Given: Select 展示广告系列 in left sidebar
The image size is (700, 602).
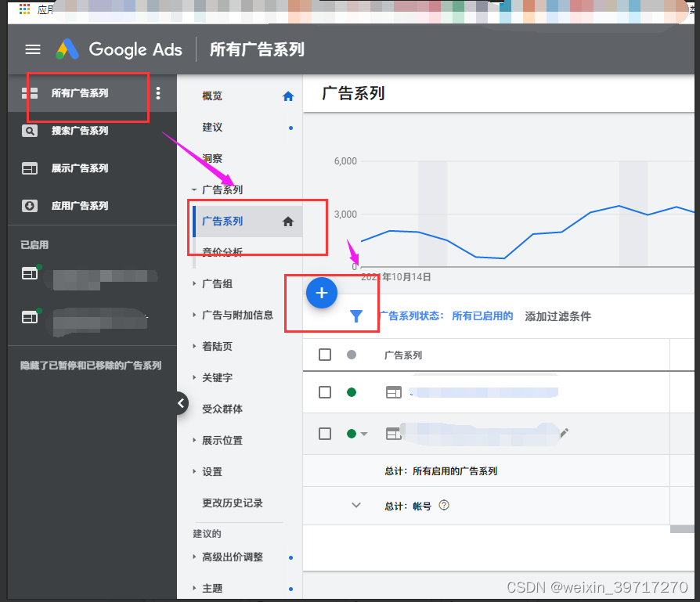Looking at the screenshot, I should (79, 168).
